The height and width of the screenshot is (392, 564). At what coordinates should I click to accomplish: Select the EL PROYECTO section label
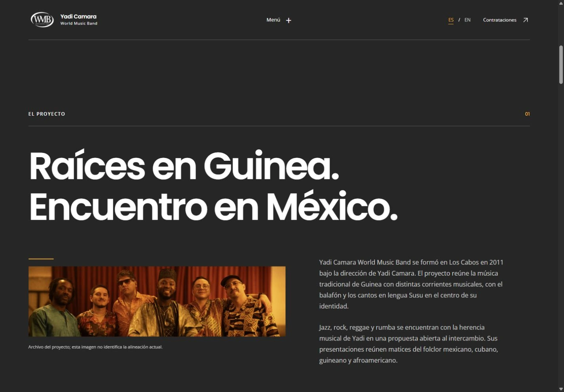tap(47, 114)
